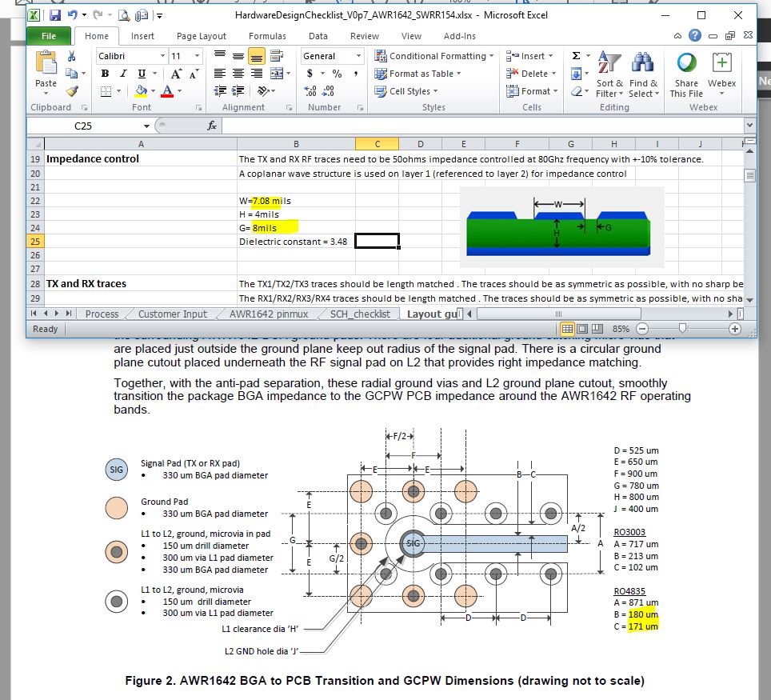Click the Decrease Font Size icon
771x700 pixels.
pos(194,74)
